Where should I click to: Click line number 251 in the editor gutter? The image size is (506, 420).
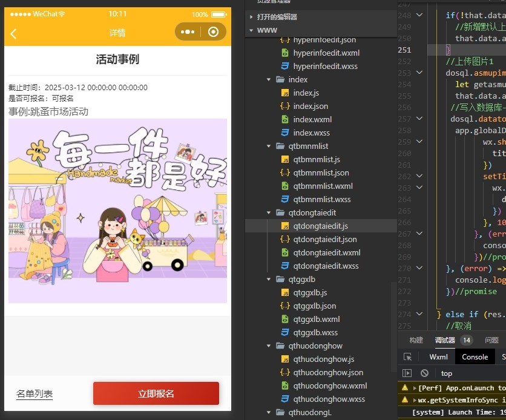coord(404,50)
